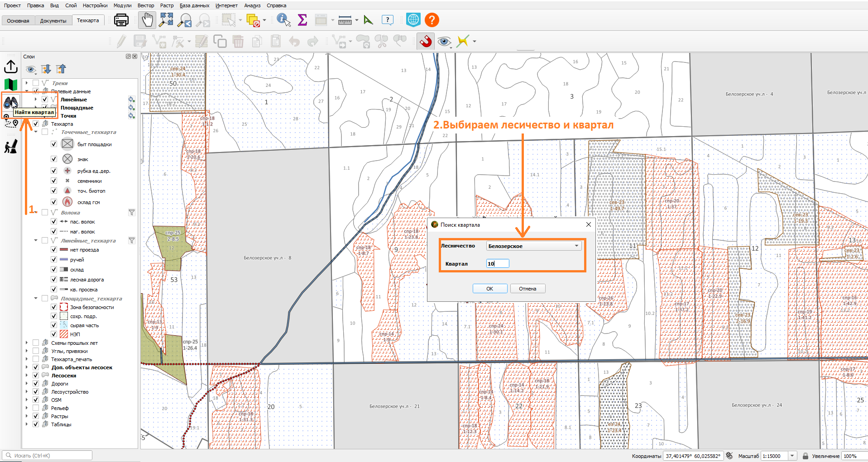This screenshot has height=462, width=868.
Task: Toggle the лесная дорога layer checkbox
Action: pos(54,280)
